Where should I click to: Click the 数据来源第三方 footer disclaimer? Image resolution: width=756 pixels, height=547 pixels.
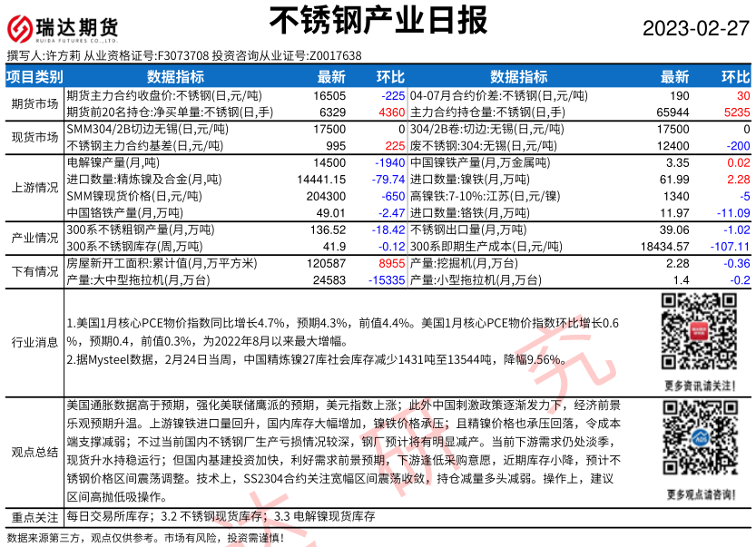145,538
